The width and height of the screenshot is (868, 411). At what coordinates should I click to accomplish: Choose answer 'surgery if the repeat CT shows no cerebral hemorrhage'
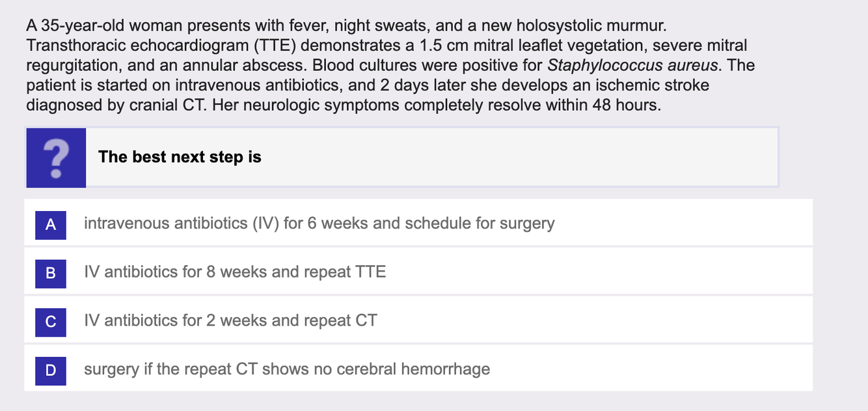tap(418, 369)
